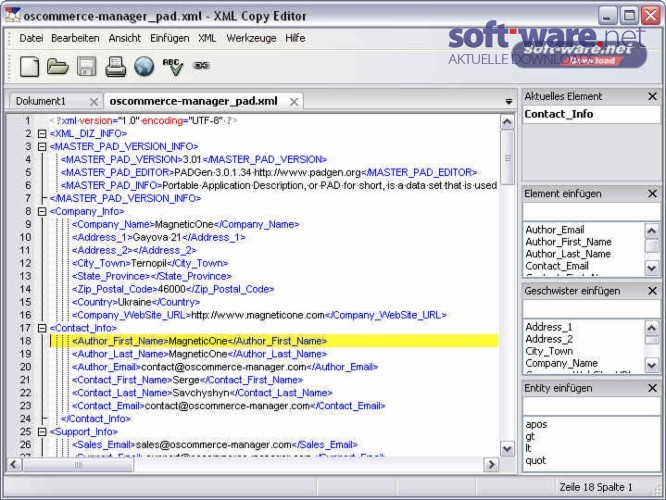Viewport: 666px width, 500px height.
Task: Open the XML menu
Action: click(207, 38)
